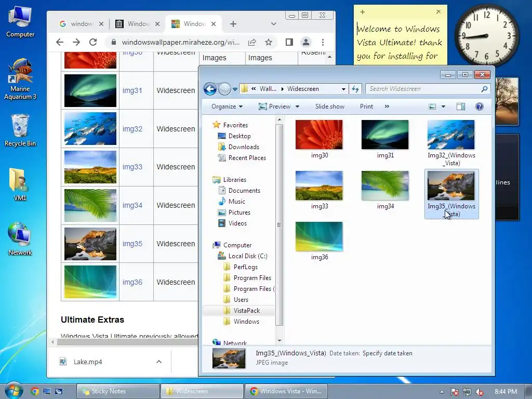
Task: Click Chrome's address bar URL
Action: coord(180,42)
